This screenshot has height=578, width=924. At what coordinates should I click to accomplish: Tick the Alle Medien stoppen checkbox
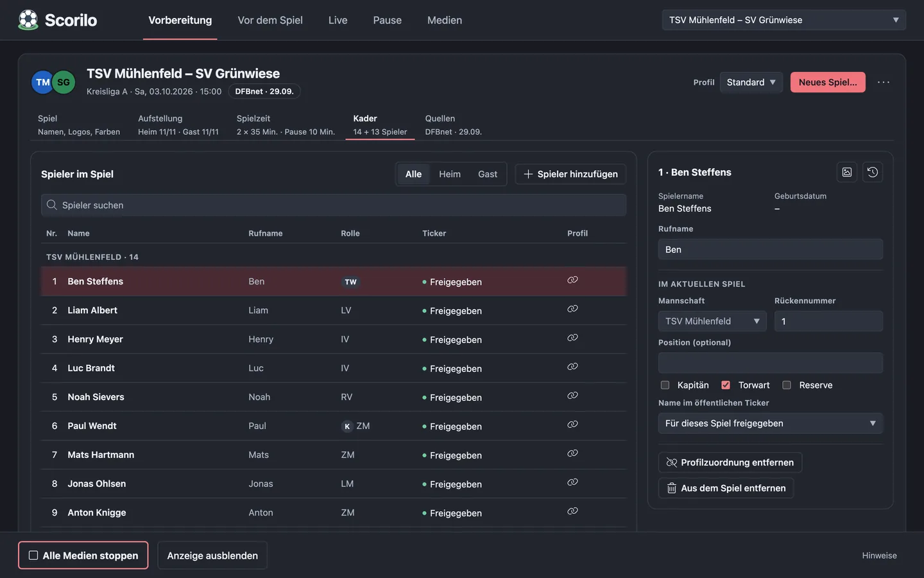tap(33, 556)
